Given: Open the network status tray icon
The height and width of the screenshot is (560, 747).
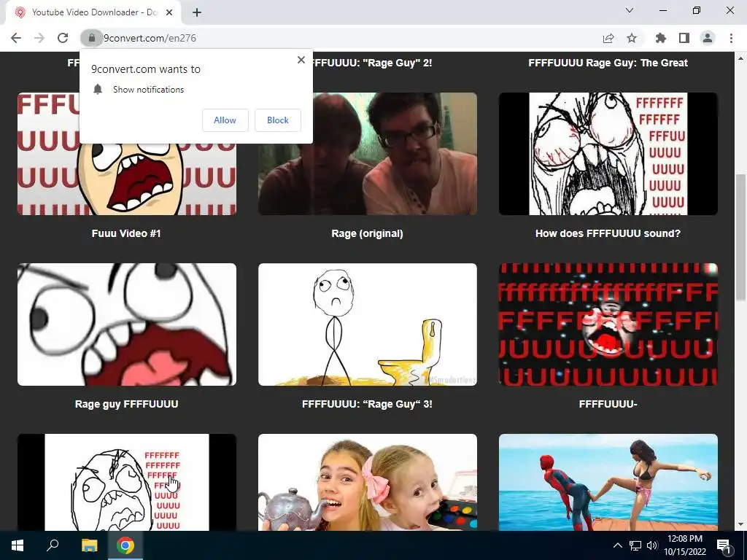Looking at the screenshot, I should (635, 545).
